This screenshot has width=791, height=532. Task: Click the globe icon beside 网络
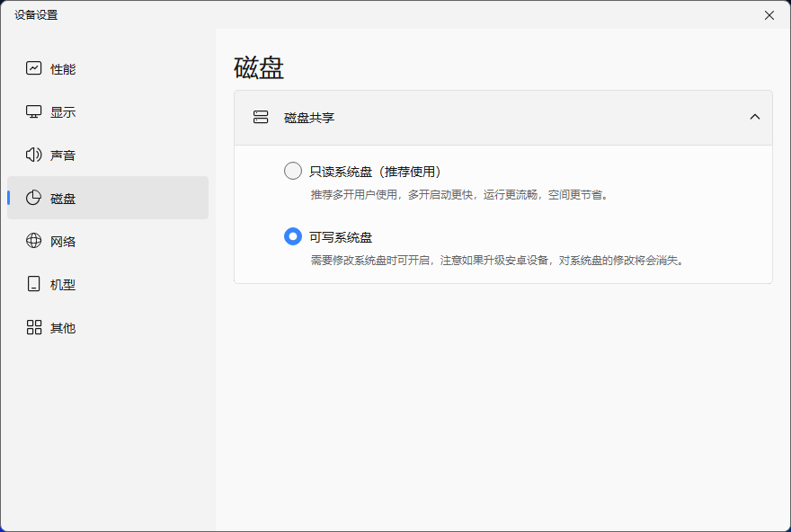click(x=34, y=241)
